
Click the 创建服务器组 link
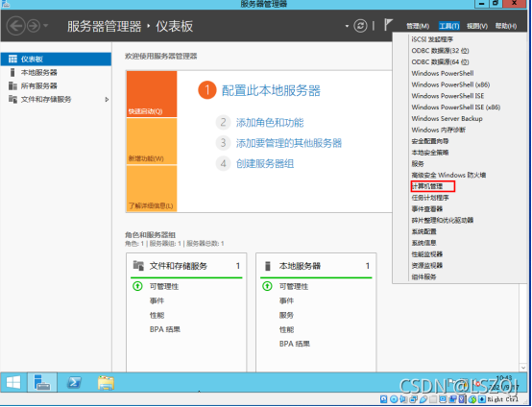tap(265, 164)
